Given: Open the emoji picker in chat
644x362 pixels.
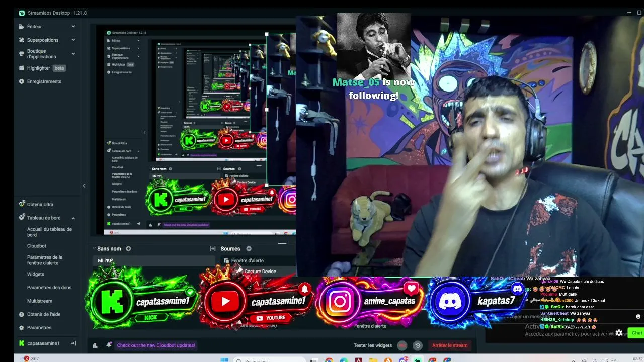Looking at the screenshot, I should tap(638, 317).
